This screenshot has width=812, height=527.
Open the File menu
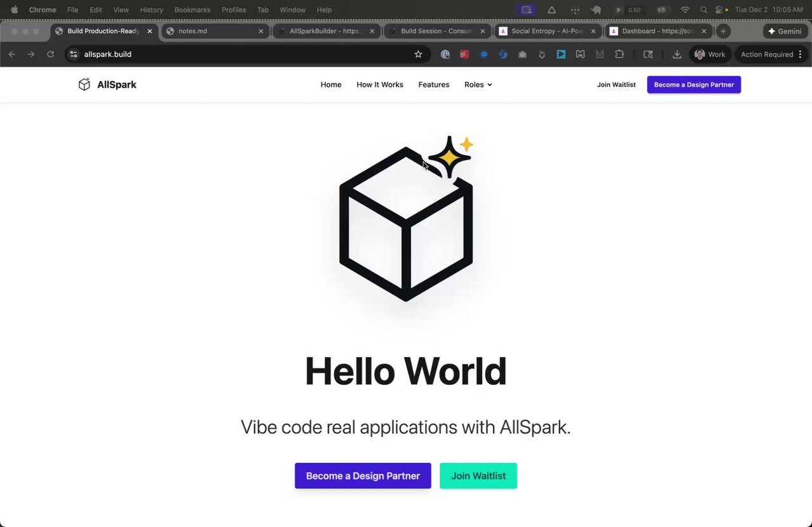click(x=72, y=10)
